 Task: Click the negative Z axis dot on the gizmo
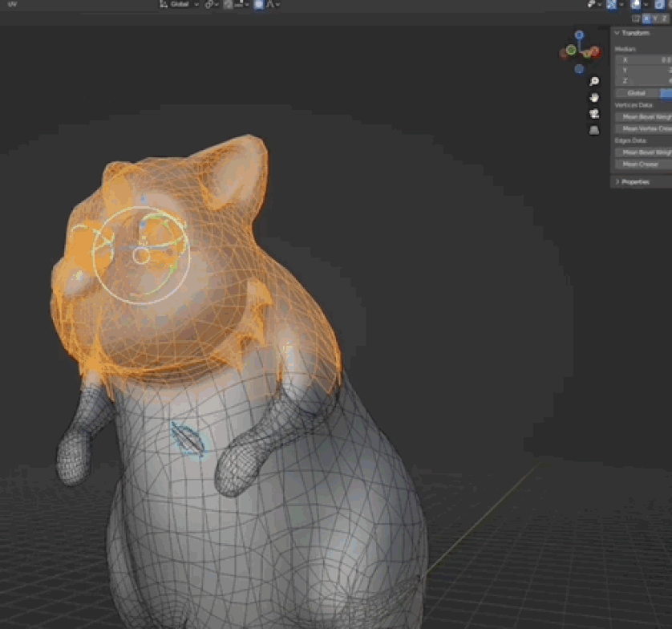coord(579,69)
